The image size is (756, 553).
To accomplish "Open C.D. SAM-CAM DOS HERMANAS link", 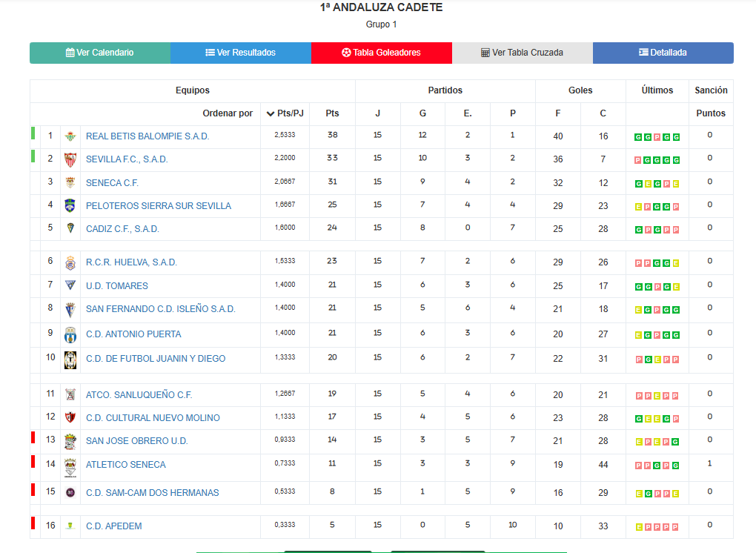I will click(x=153, y=493).
